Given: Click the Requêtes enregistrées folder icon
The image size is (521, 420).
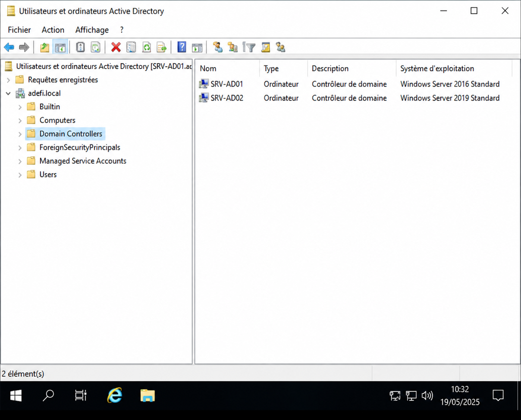Looking at the screenshot, I should coord(20,79).
